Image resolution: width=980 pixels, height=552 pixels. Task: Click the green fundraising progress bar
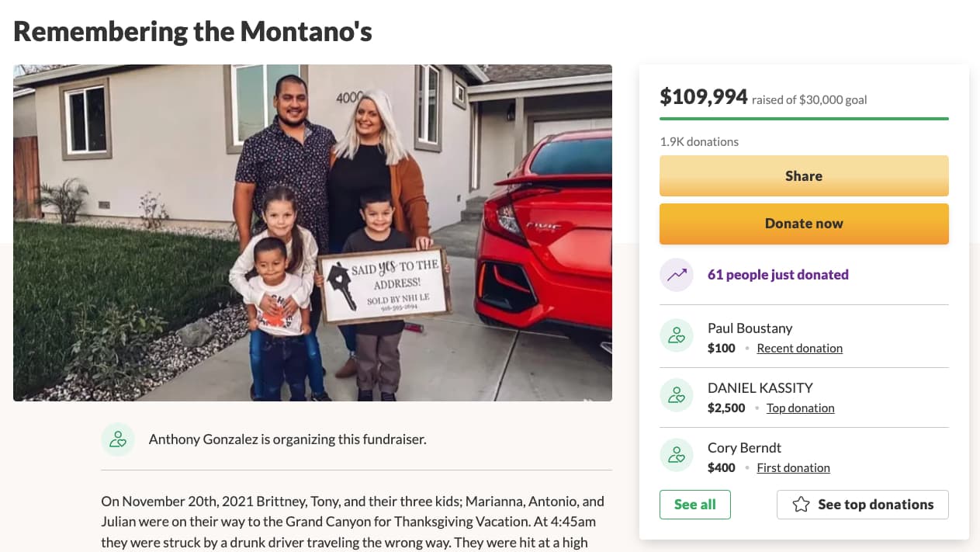coord(804,119)
